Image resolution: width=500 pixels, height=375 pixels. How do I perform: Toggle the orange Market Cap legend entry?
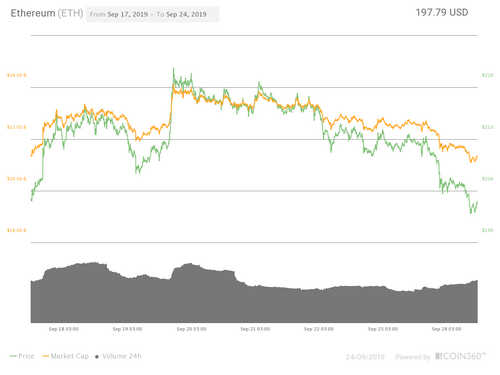coord(65,356)
